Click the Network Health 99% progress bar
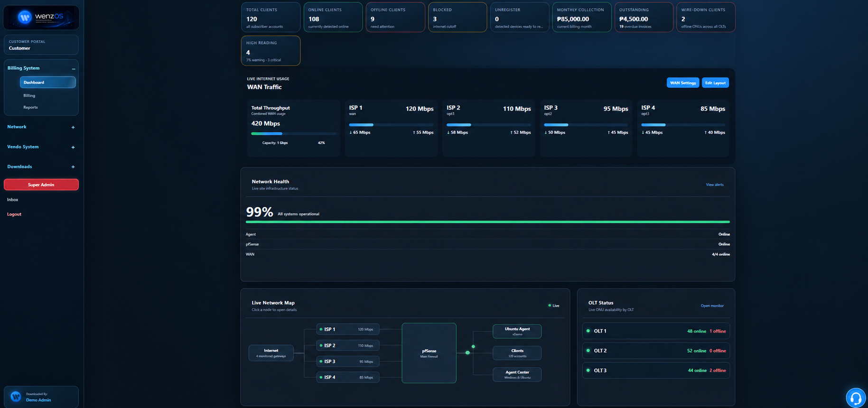This screenshot has width=868, height=408. click(x=488, y=222)
